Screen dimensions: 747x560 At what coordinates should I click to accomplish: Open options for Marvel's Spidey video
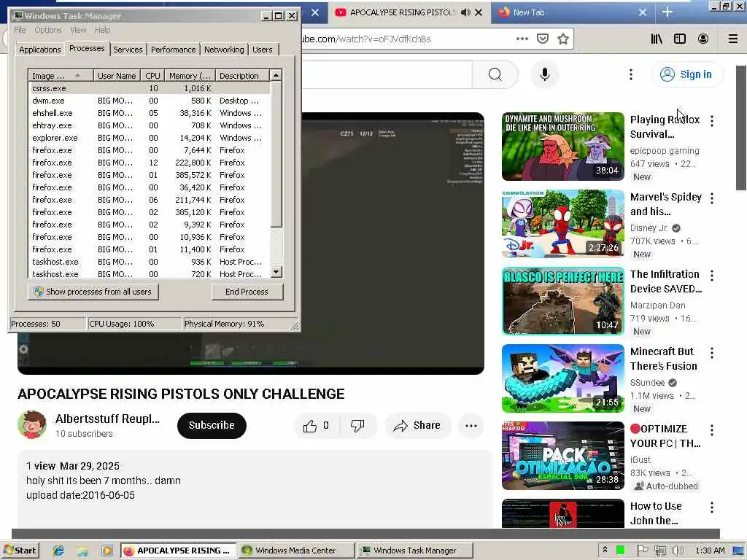[712, 198]
